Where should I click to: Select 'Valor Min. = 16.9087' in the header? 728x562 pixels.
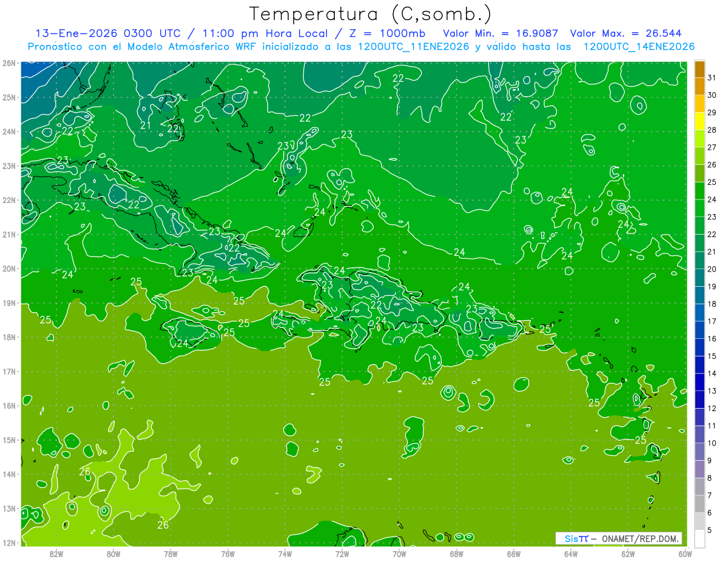[500, 33]
